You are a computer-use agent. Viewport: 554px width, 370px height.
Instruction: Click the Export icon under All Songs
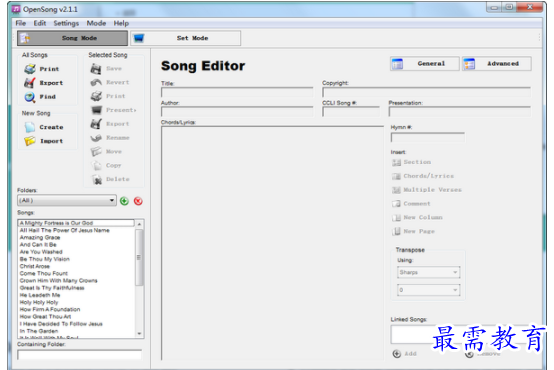[30, 83]
